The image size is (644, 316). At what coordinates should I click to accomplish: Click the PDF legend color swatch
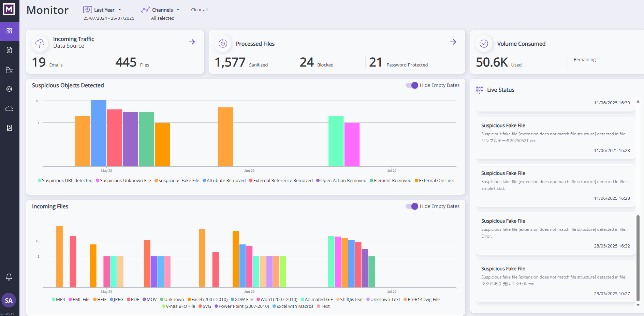coord(129,300)
